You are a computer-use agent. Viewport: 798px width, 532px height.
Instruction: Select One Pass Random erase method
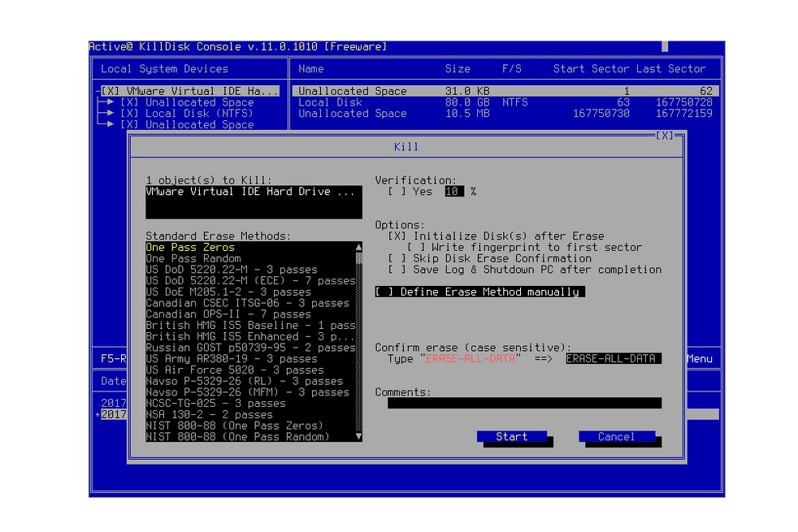pyautogui.click(x=250, y=259)
